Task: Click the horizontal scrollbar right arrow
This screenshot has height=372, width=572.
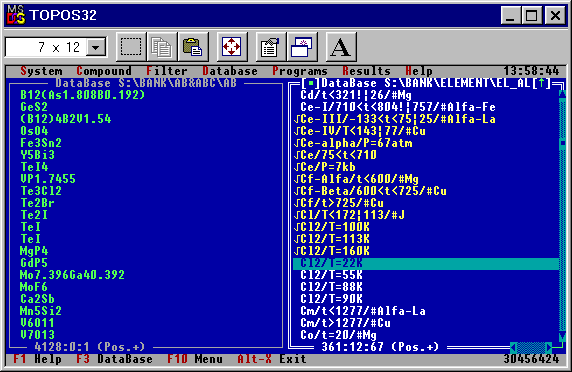Action: point(549,347)
